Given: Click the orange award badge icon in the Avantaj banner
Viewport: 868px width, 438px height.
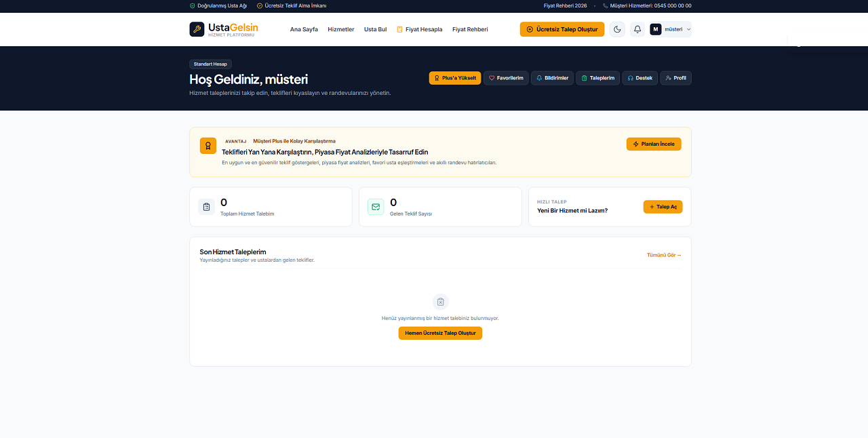Looking at the screenshot, I should pos(208,146).
